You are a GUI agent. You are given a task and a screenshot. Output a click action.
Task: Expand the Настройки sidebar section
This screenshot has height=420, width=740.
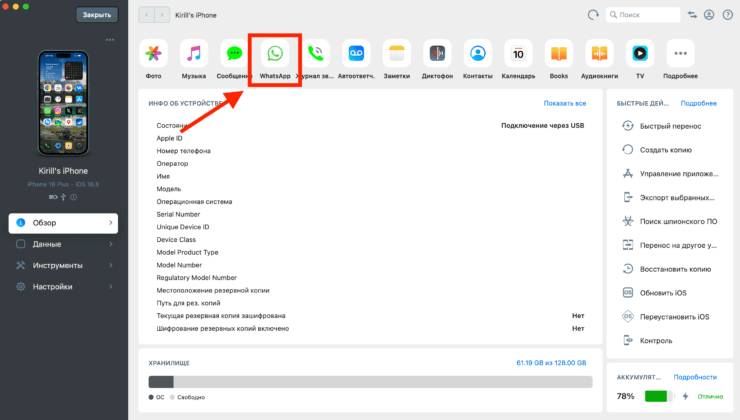pyautogui.click(x=64, y=286)
